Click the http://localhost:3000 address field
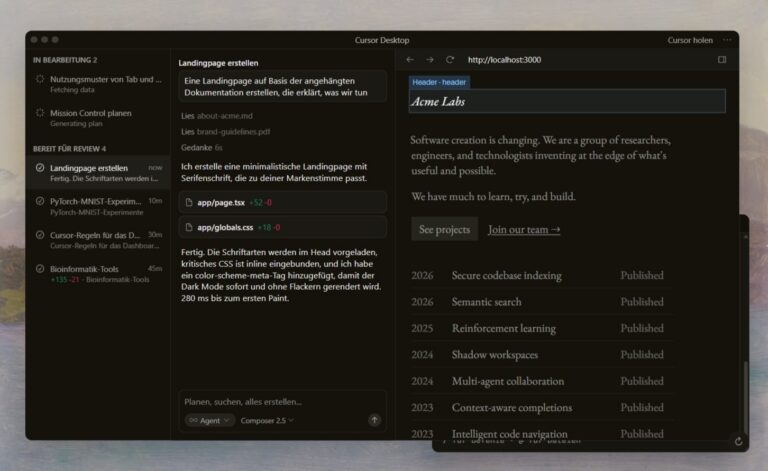 (x=504, y=60)
